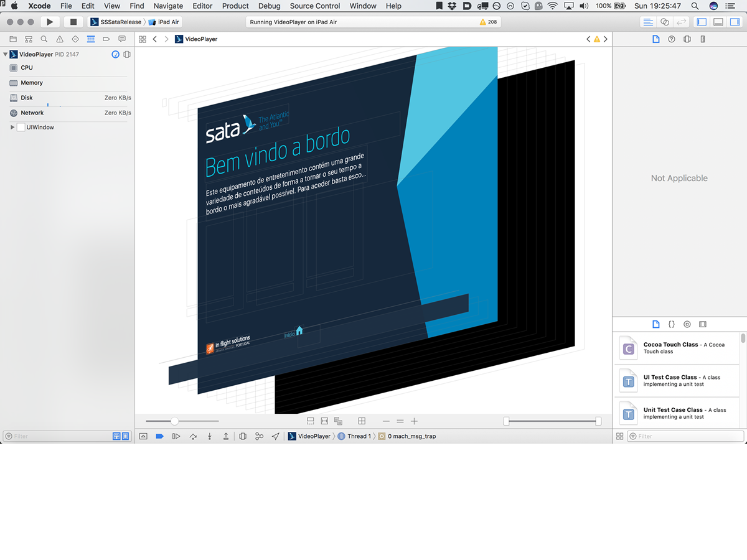Click the Run (play) button
This screenshot has width=747, height=560.
[50, 22]
